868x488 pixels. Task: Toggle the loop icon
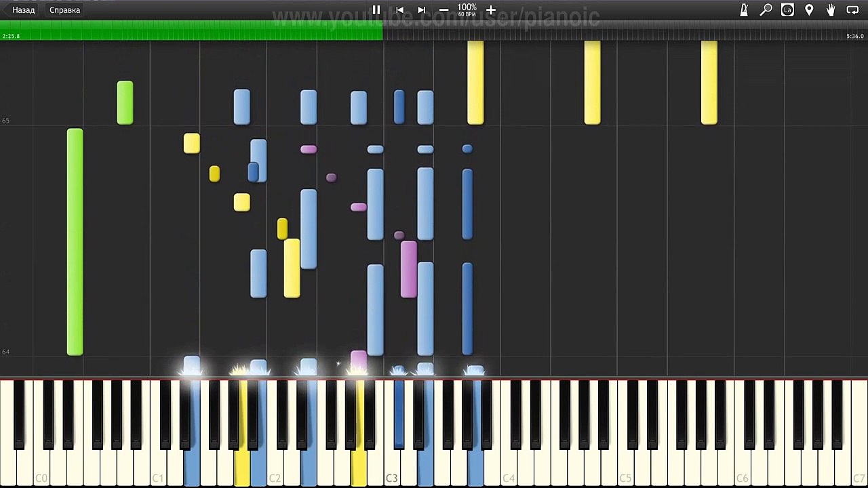852,10
